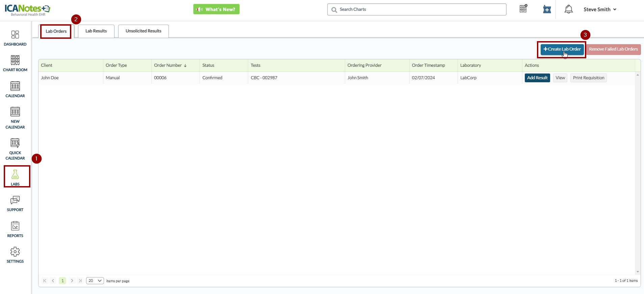644x294 pixels.
Task: Open the Calendar sidebar icon
Action: [x=15, y=87]
